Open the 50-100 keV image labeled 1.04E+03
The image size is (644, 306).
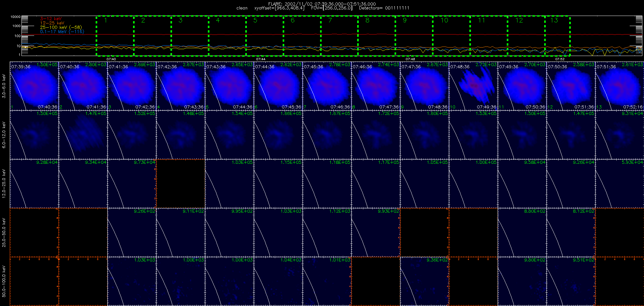(x=278, y=281)
